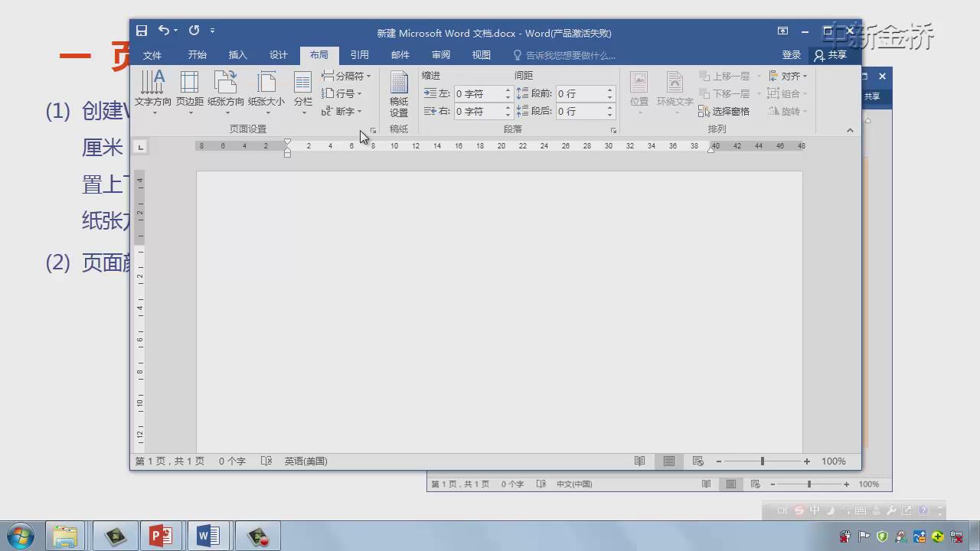This screenshot has height=551, width=980.
Task: Open PowerPoint from the taskbar
Action: 161,536
